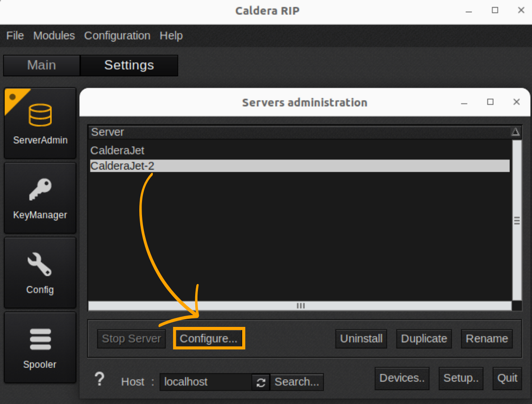Viewport: 532px width, 404px height.
Task: Open the Config module
Action: pyautogui.click(x=40, y=272)
